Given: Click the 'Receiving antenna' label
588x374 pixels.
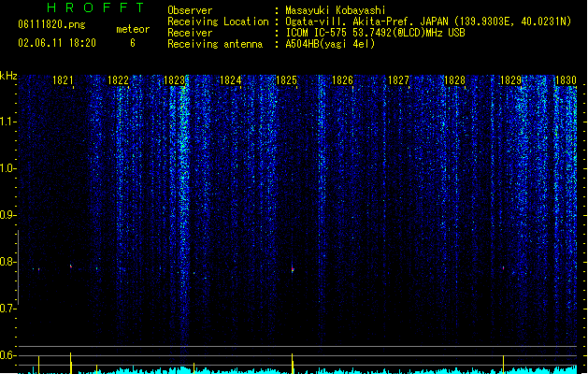Looking at the screenshot, I should click(x=215, y=44).
